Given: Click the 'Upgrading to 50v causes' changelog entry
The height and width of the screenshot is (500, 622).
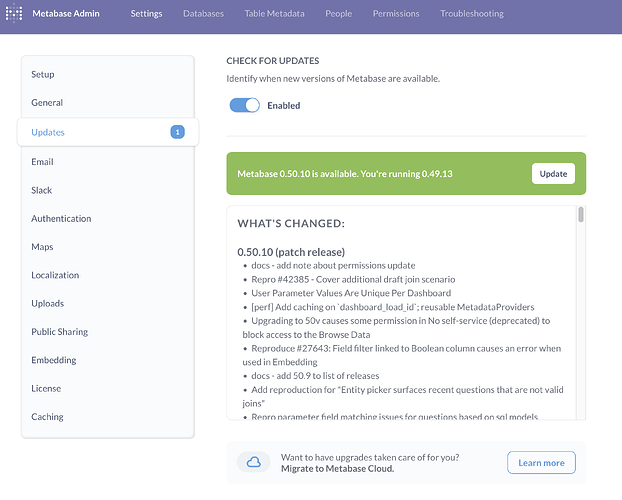Looking at the screenshot, I should click(x=396, y=328).
